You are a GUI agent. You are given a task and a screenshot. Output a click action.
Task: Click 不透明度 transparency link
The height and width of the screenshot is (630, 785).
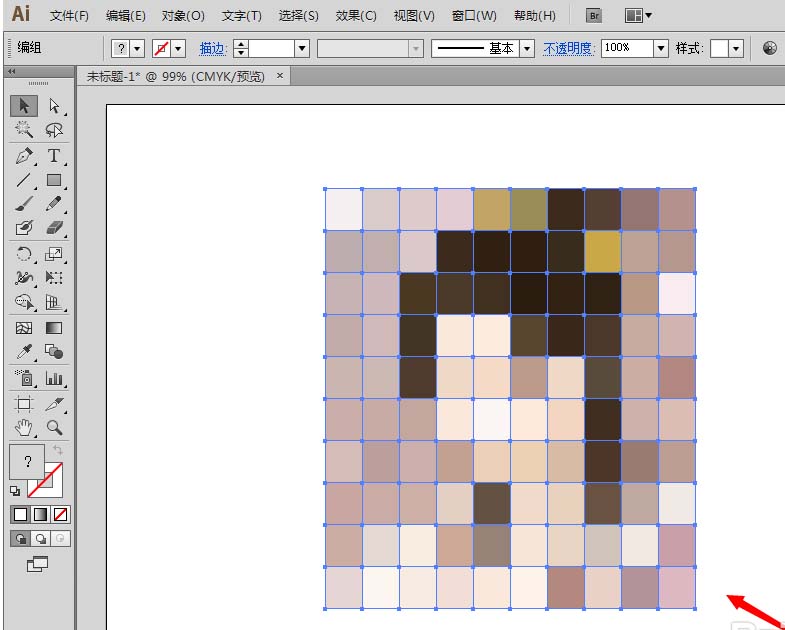click(569, 49)
